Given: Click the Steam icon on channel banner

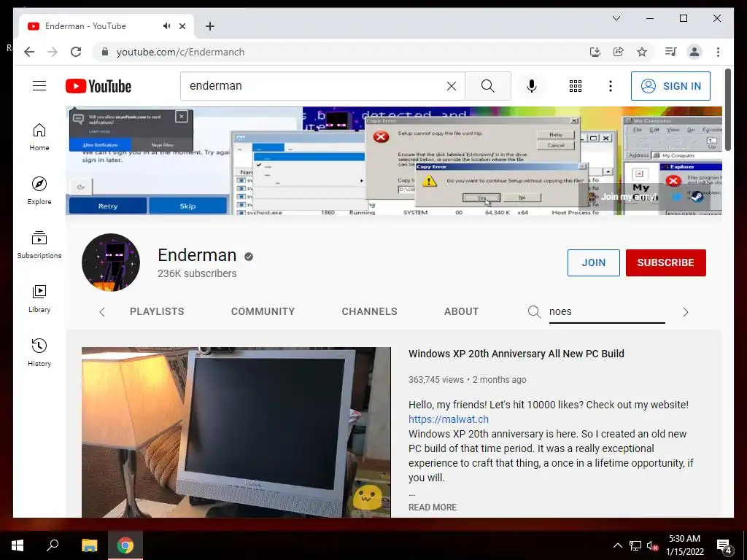Looking at the screenshot, I should 697,197.
